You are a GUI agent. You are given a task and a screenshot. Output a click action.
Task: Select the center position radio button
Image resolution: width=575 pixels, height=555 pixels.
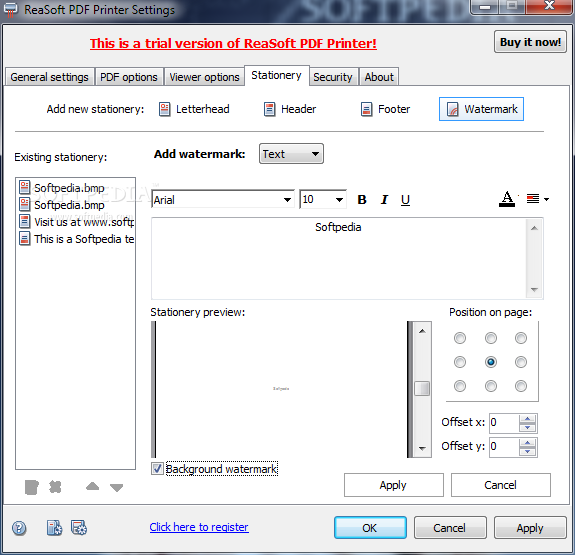coord(491,362)
